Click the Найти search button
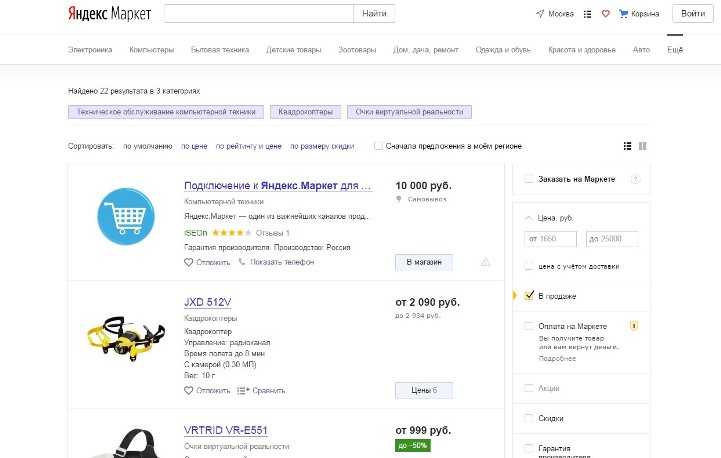 [374, 14]
